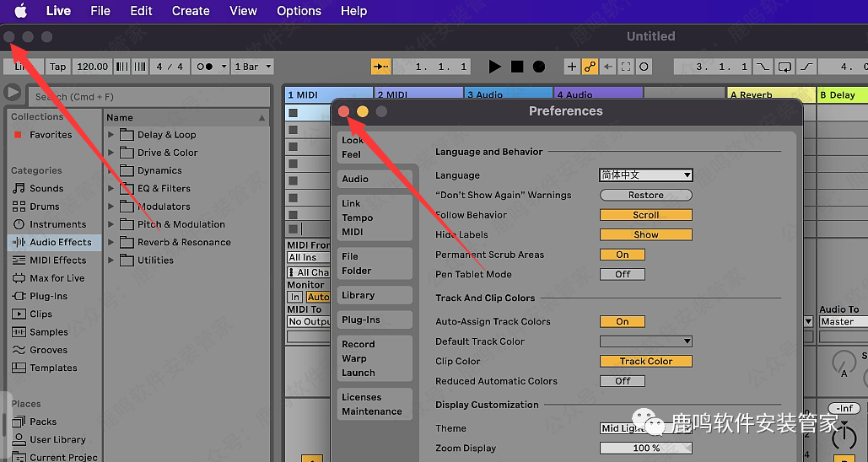Select Grooves category
Viewport: 868px width, 462px height.
click(48, 350)
